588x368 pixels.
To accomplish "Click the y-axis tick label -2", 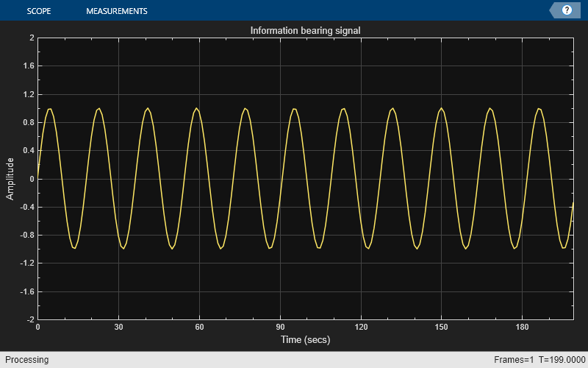I will [x=30, y=320].
